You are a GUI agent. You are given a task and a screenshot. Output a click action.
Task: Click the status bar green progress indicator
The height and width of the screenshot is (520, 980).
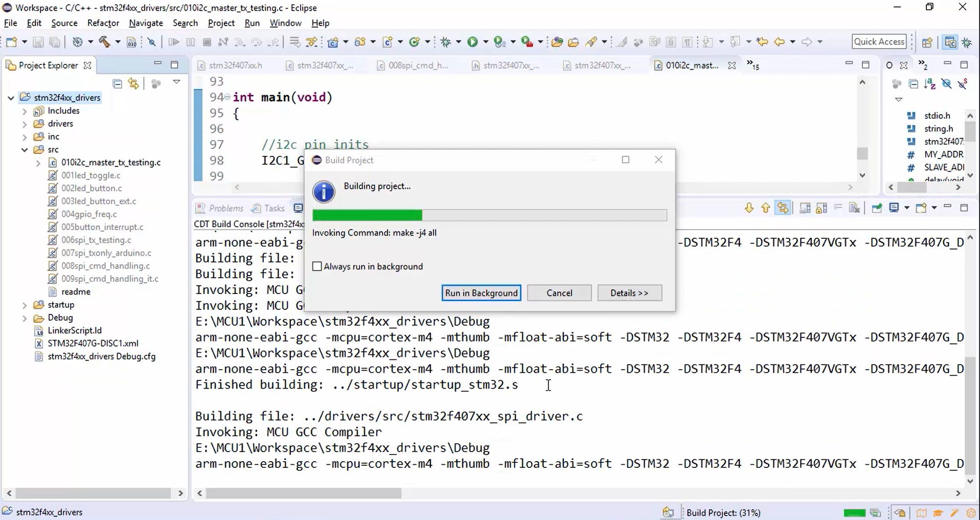(854, 513)
